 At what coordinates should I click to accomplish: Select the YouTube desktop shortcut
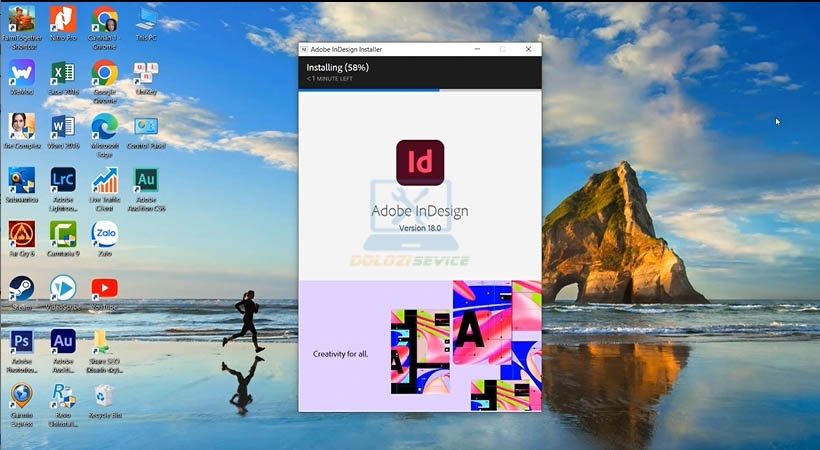coord(105,288)
